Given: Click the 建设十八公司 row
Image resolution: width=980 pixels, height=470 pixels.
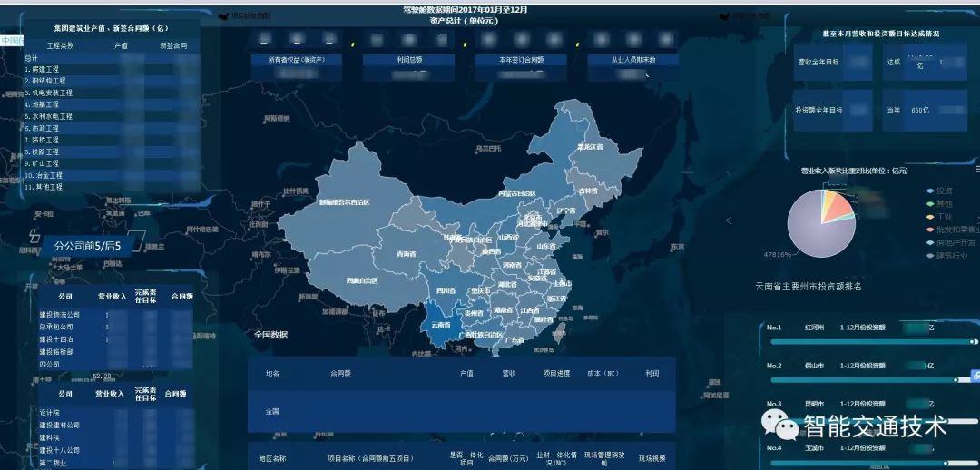Looking at the screenshot, I should (115, 451).
